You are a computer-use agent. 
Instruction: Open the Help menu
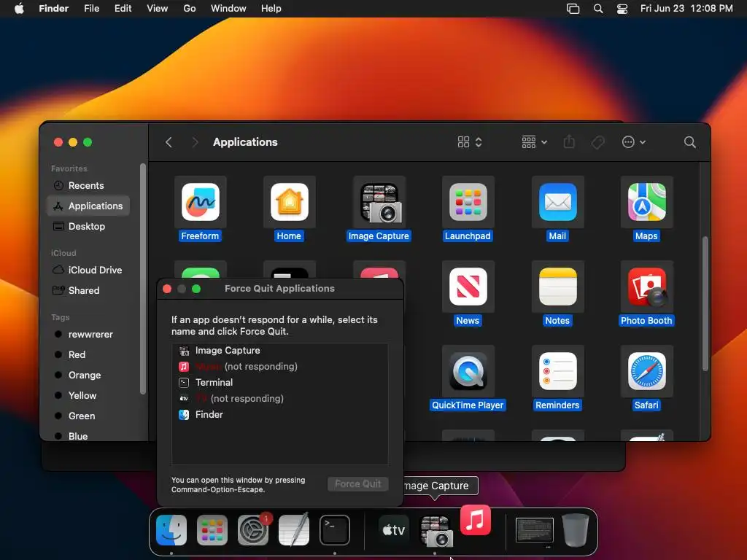(x=271, y=9)
